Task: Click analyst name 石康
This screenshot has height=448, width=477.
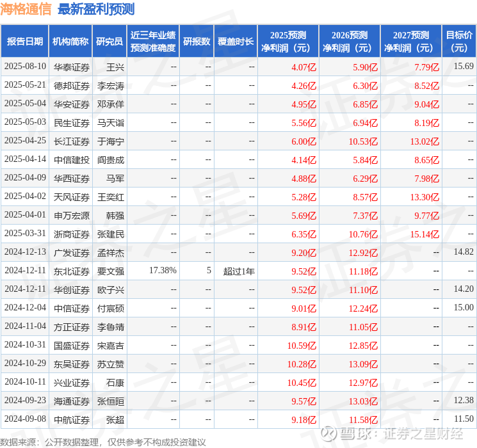Action: tap(115, 383)
